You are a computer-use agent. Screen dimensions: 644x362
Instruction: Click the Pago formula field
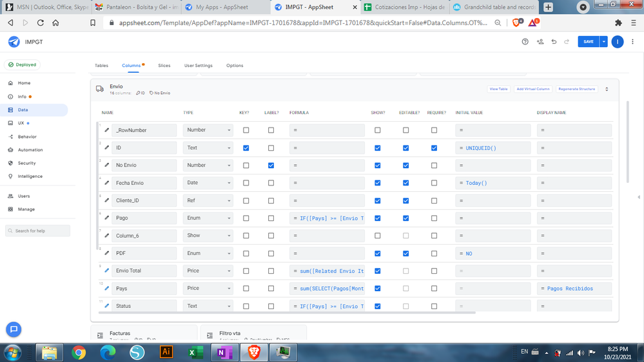pos(327,218)
